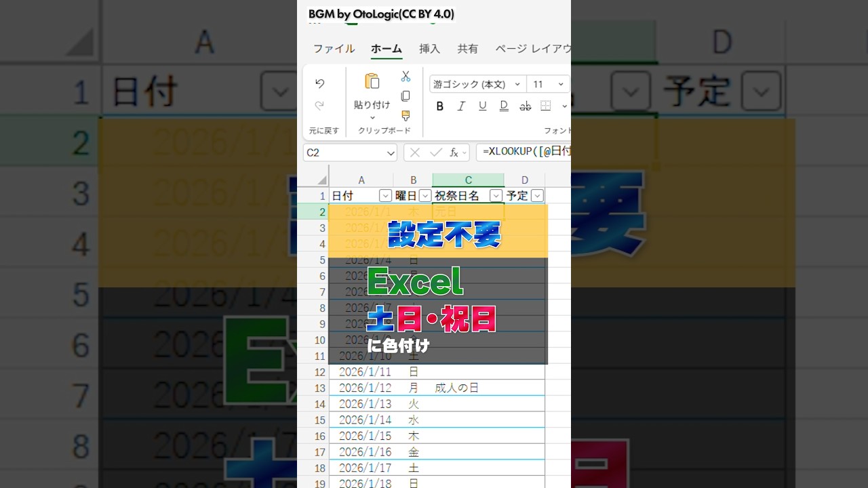Click date cell 2026/1/14
Viewport: 868px width, 488px height.
pyautogui.click(x=361, y=420)
